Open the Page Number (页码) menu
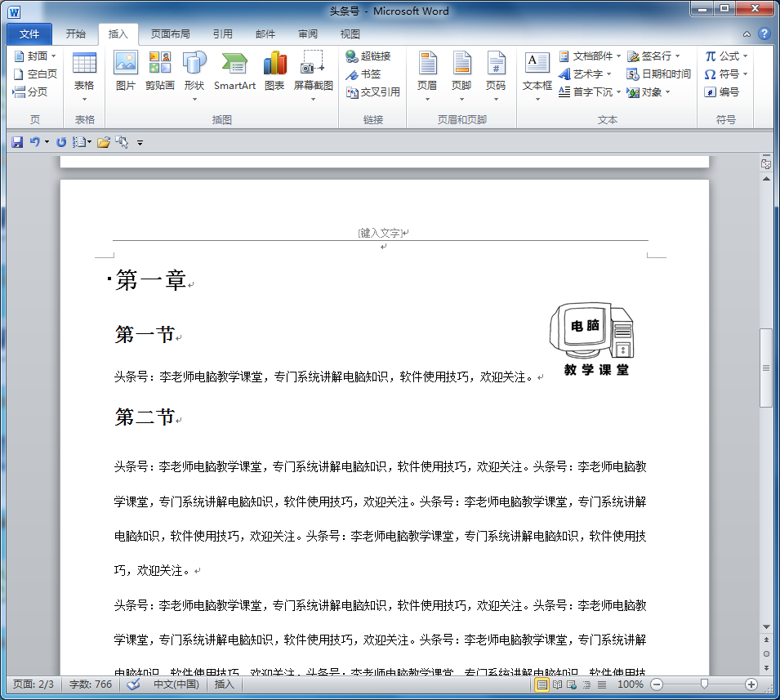 point(496,77)
